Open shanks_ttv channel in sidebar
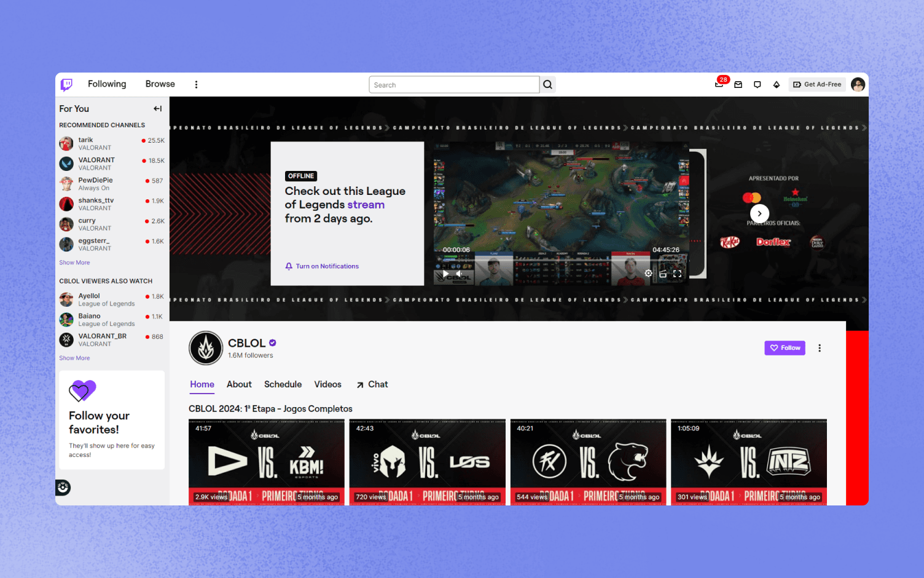This screenshot has height=578, width=924. [112, 204]
